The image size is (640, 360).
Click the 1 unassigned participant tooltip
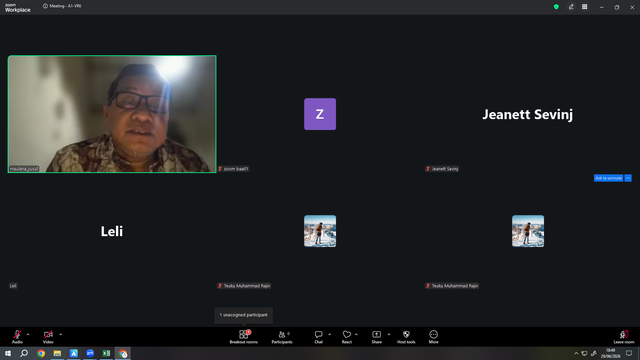(x=244, y=315)
